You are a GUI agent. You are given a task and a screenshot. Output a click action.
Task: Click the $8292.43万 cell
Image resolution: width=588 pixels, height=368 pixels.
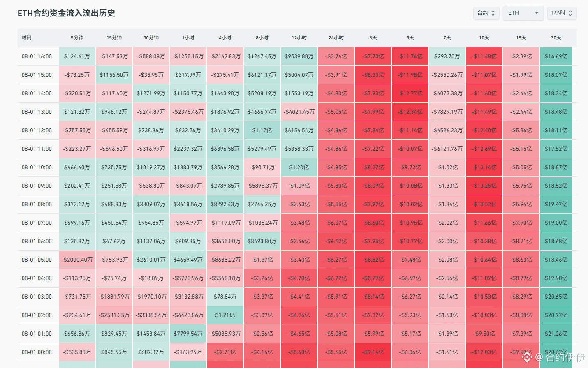225,204
